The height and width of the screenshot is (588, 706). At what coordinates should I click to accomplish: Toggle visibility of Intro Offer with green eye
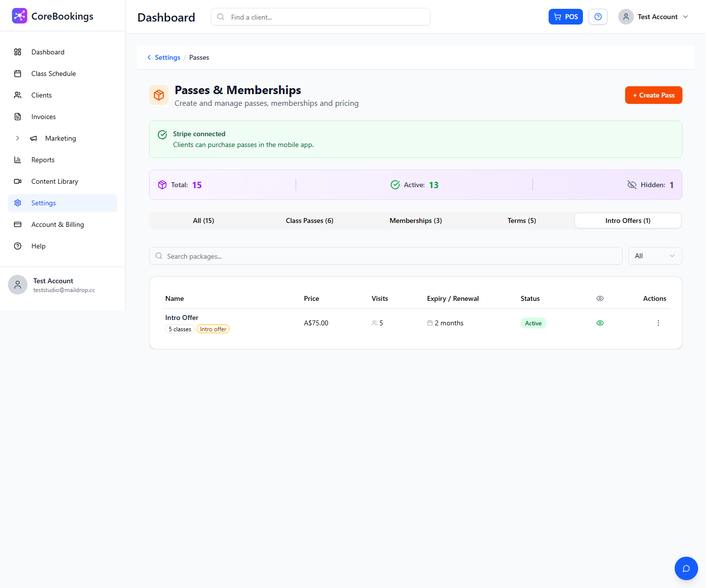pos(600,323)
